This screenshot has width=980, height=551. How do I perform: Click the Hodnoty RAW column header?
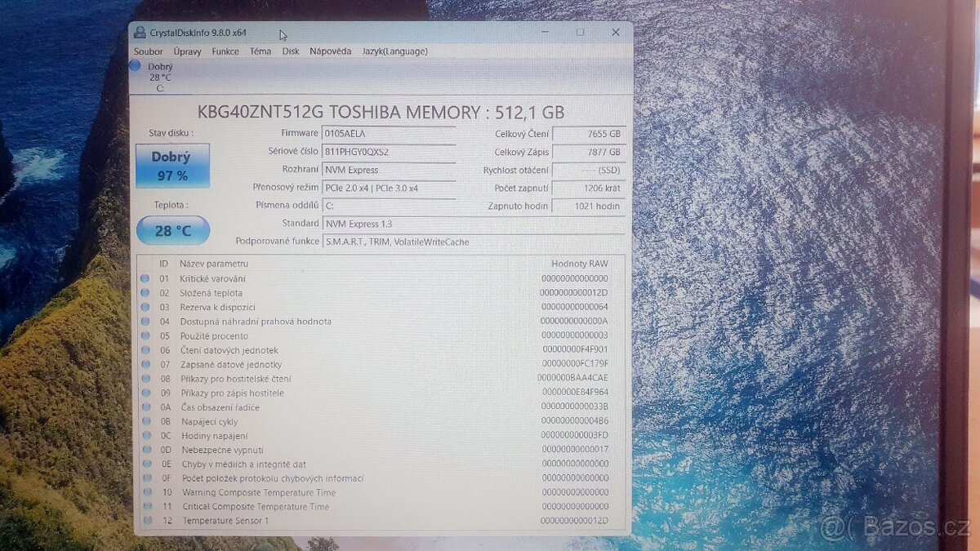coord(580,264)
